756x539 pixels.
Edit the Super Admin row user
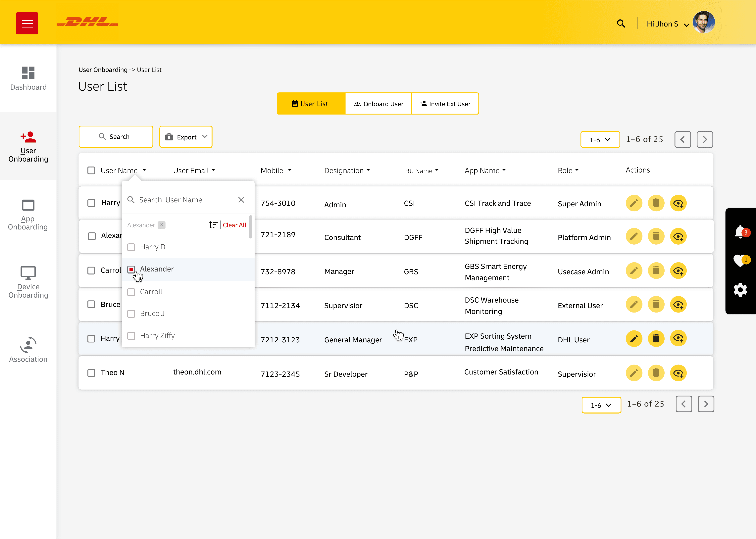coord(634,203)
